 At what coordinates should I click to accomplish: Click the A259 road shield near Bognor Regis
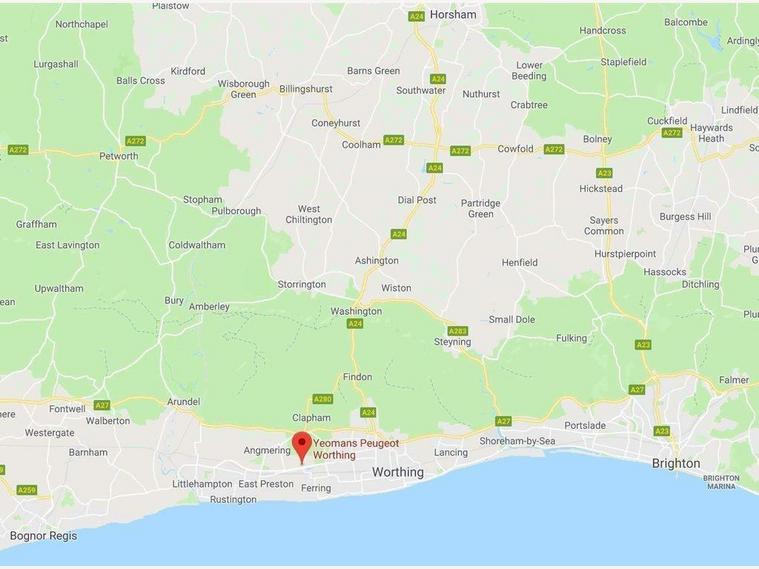[x=27, y=490]
